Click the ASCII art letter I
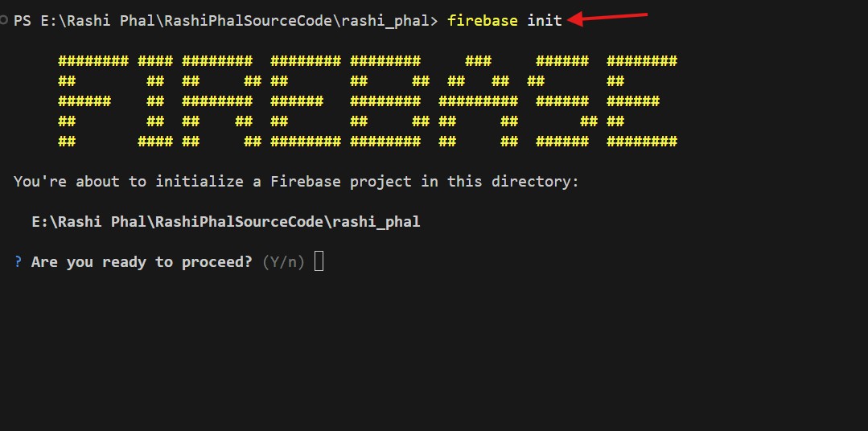 tap(155, 101)
